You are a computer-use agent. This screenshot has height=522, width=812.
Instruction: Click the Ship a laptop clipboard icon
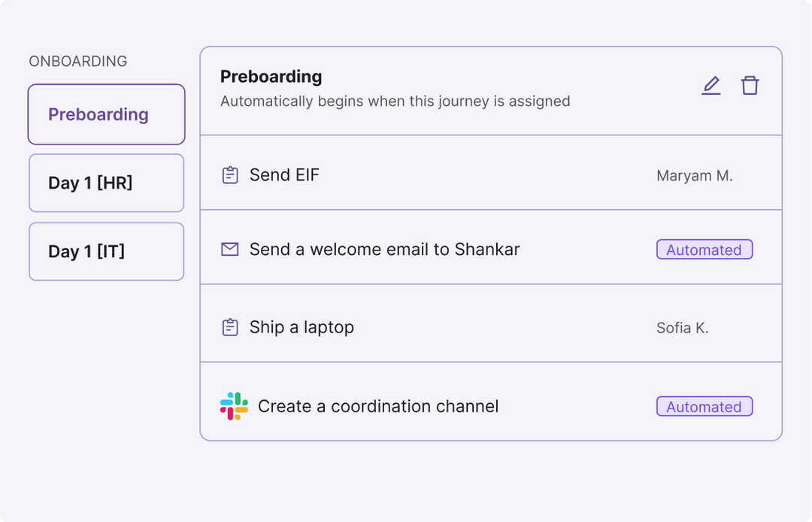(x=230, y=327)
